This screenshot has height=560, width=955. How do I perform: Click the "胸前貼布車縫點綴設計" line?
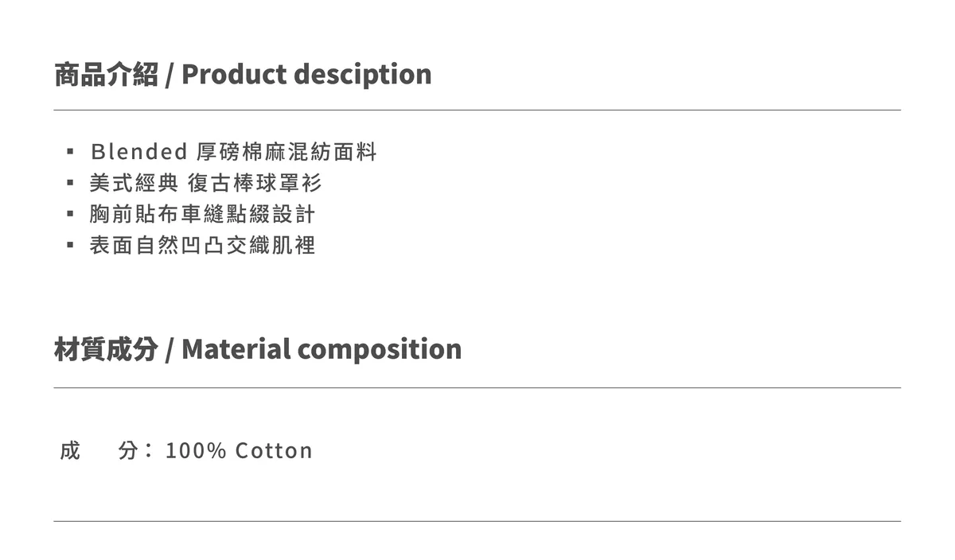point(203,214)
